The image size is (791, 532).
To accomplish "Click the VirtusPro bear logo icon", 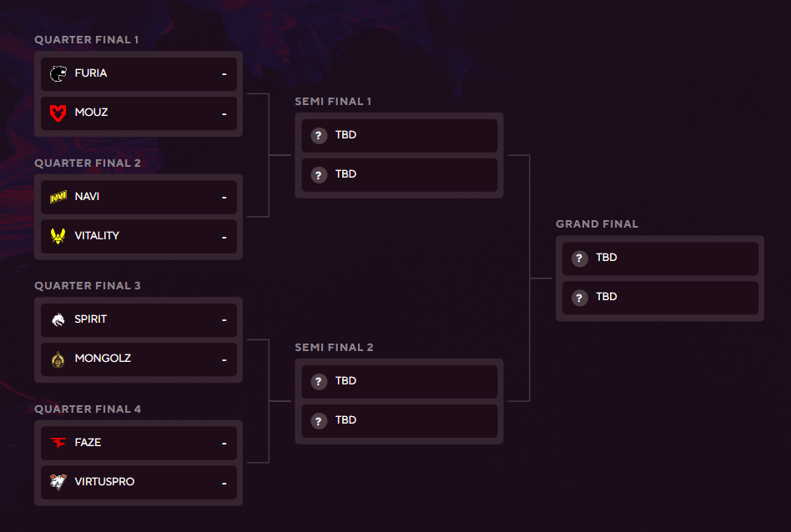I will [x=58, y=482].
